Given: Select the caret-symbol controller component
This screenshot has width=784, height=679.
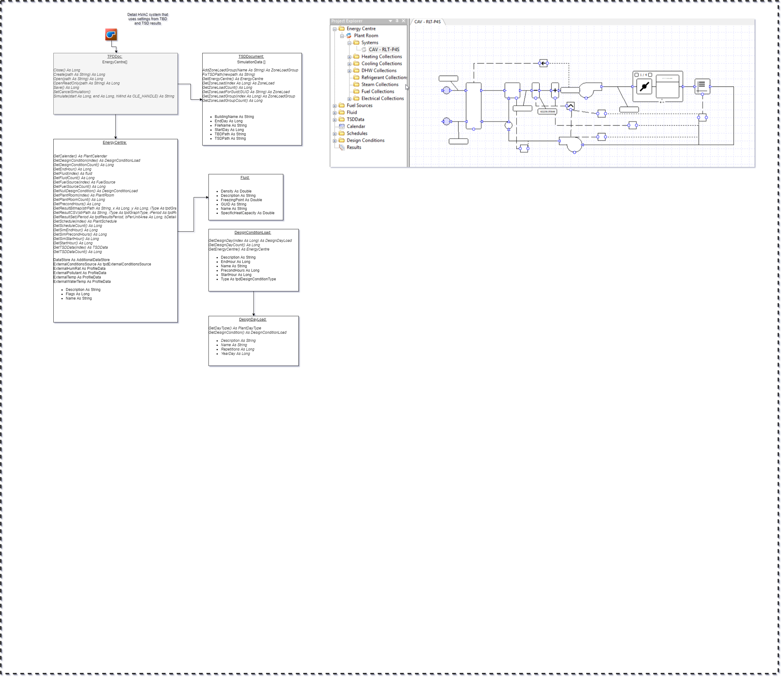Looking at the screenshot, I should pyautogui.click(x=571, y=106).
